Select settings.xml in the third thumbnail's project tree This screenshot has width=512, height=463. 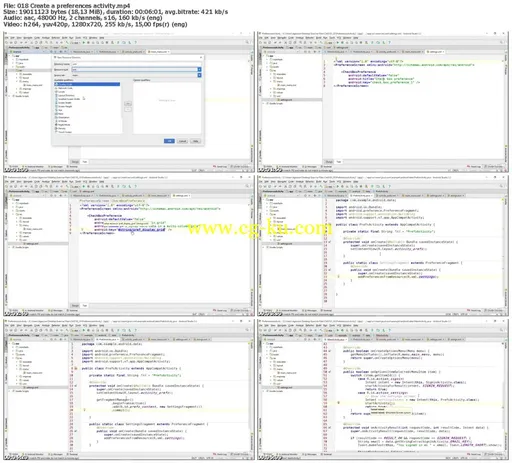click(31, 244)
